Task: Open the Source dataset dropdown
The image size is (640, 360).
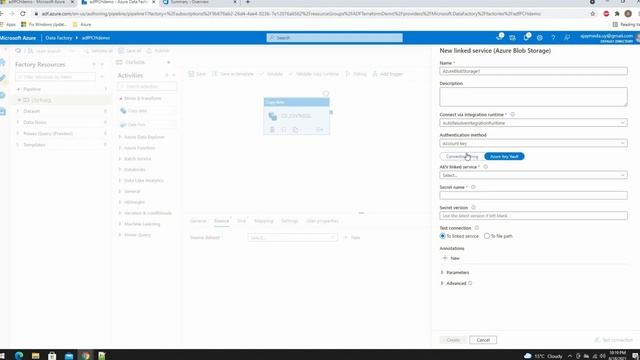Action: 292,238
